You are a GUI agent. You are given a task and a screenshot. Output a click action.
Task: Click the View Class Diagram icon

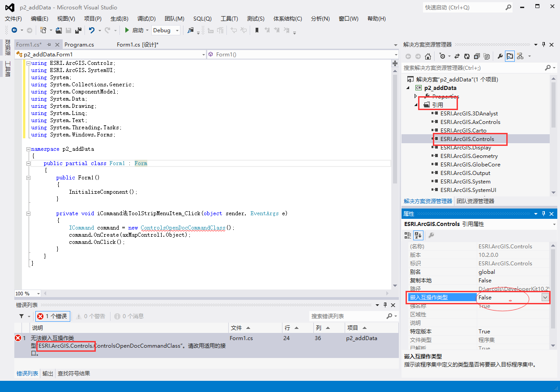pyautogui.click(x=520, y=56)
